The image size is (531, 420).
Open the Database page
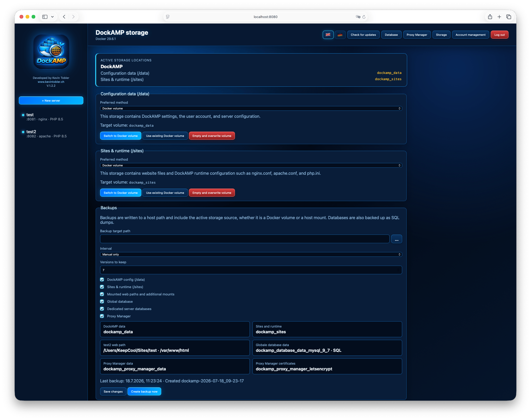coord(391,35)
